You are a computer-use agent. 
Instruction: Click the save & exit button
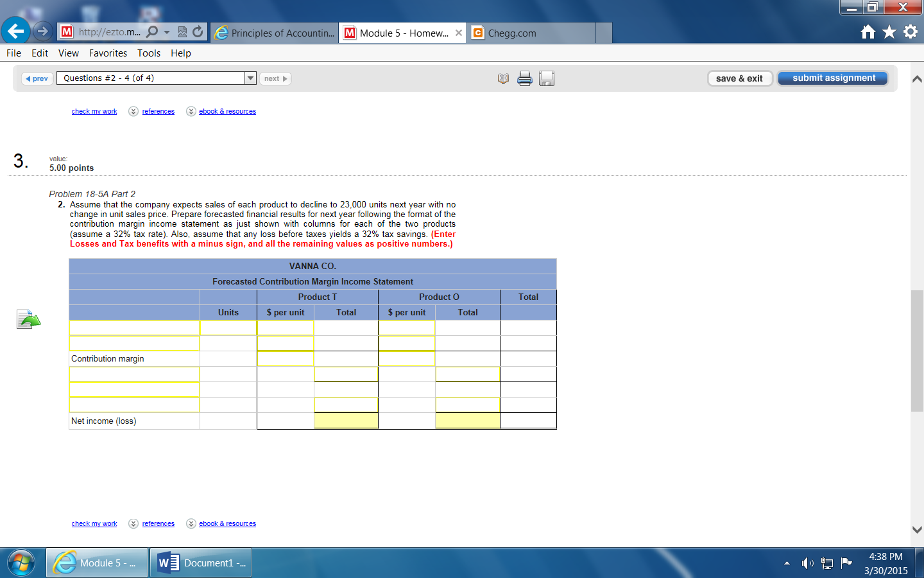pyautogui.click(x=740, y=78)
